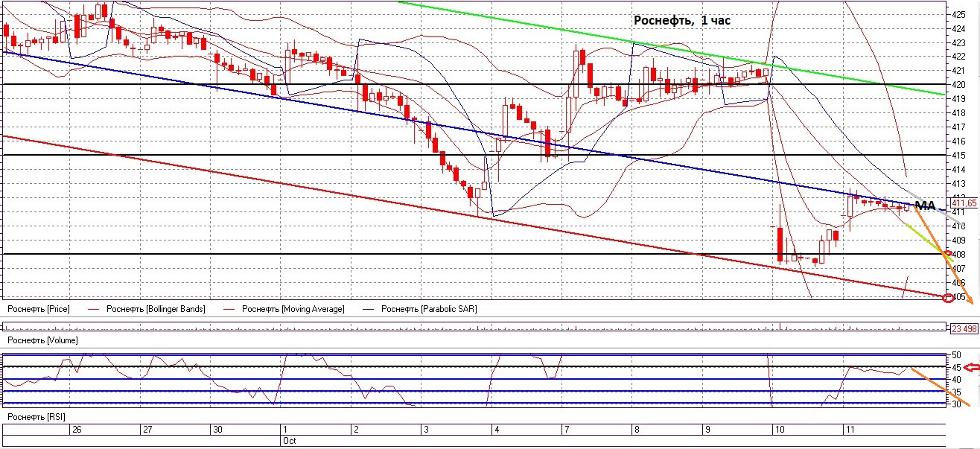
Task: Click price level 407 on price axis
Action: (959, 268)
